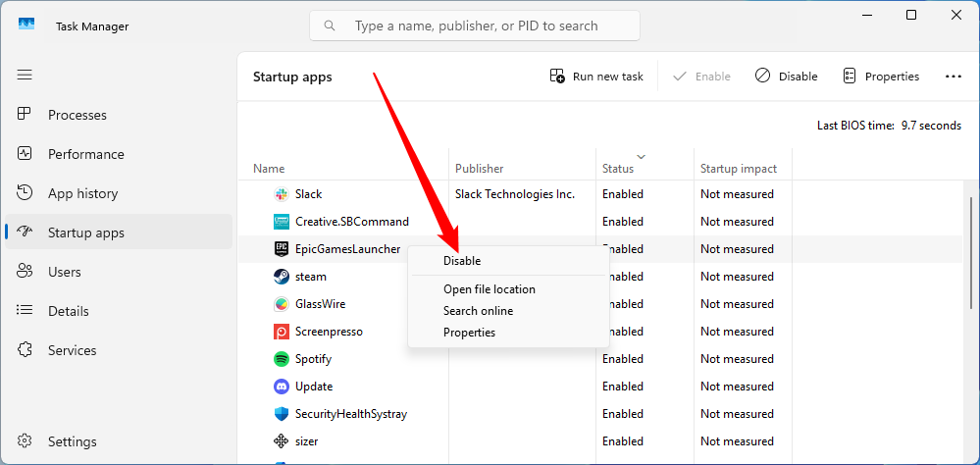The height and width of the screenshot is (465, 980).
Task: Click the search magnifier icon
Action: (x=330, y=26)
